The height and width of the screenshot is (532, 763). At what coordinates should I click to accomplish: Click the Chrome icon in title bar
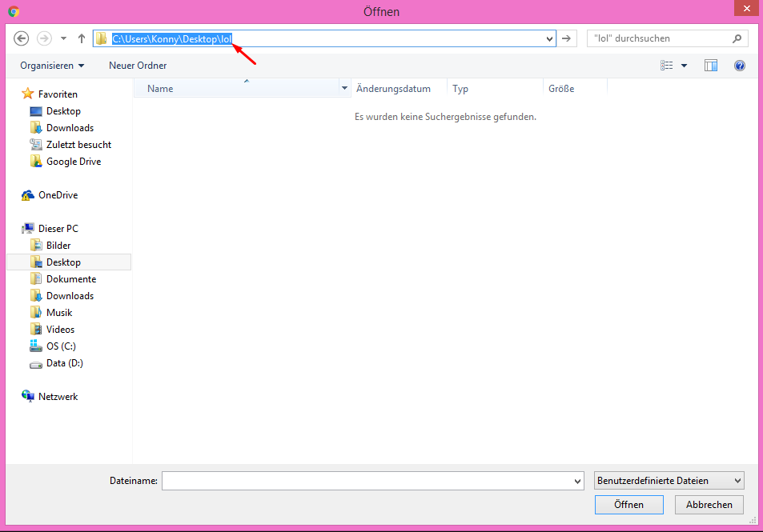[x=14, y=12]
